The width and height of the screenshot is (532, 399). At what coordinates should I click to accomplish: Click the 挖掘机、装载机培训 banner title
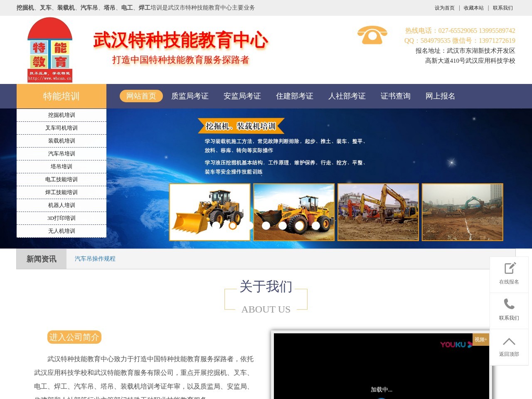tap(241, 126)
